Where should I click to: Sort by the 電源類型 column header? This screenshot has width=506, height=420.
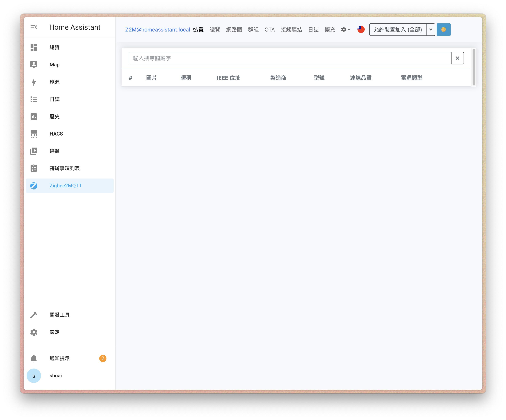point(412,78)
